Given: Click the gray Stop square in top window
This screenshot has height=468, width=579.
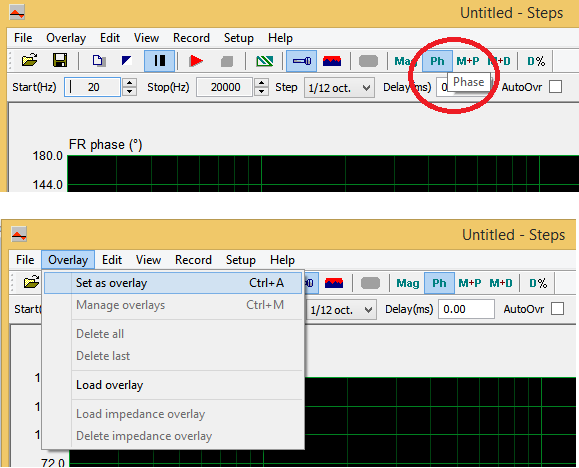Looking at the screenshot, I should tap(227, 61).
